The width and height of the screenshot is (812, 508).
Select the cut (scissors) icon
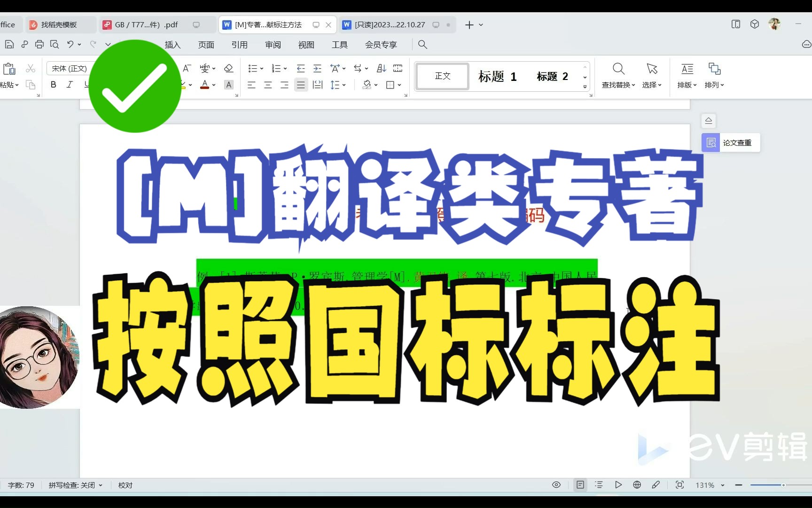click(30, 68)
